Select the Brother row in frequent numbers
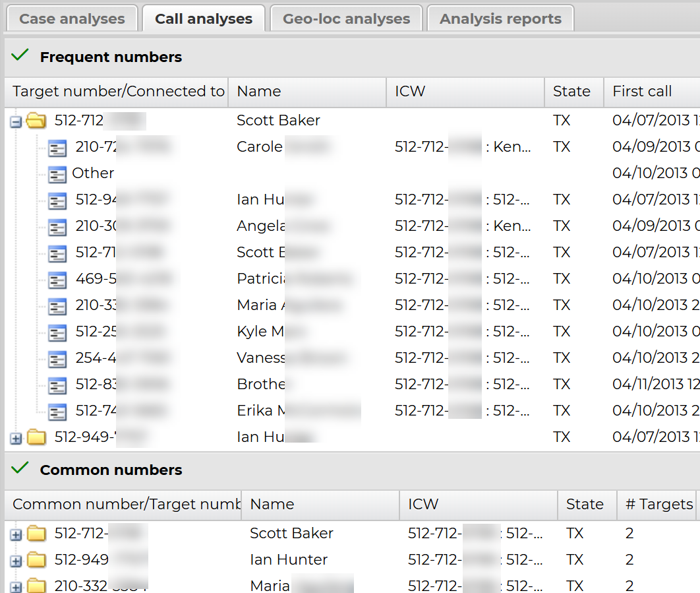The height and width of the screenshot is (593, 700). click(261, 384)
